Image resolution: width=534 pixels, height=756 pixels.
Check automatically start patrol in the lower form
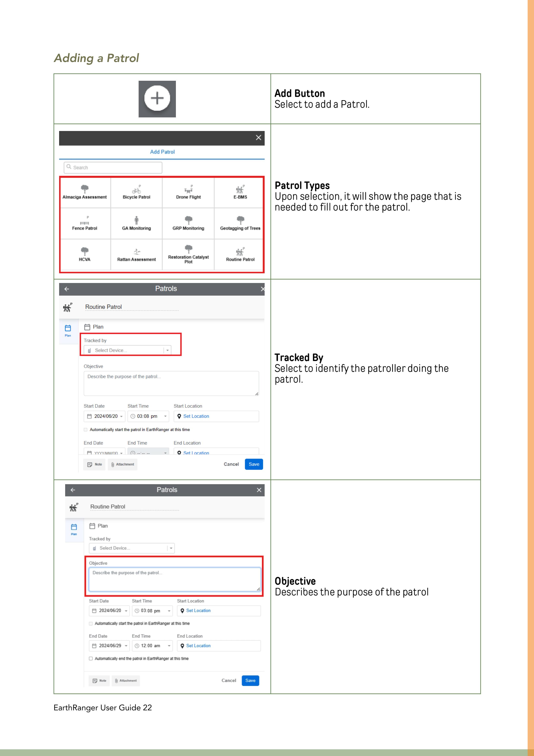91,623
